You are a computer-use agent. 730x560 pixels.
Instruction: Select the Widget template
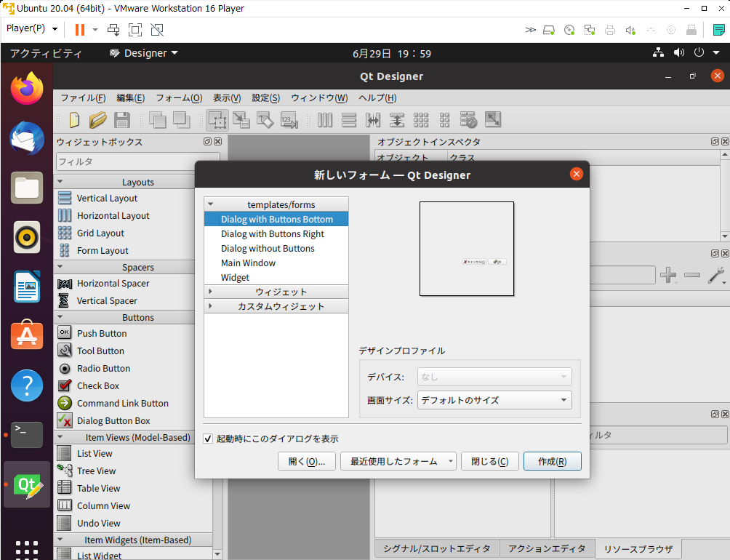(x=276, y=277)
